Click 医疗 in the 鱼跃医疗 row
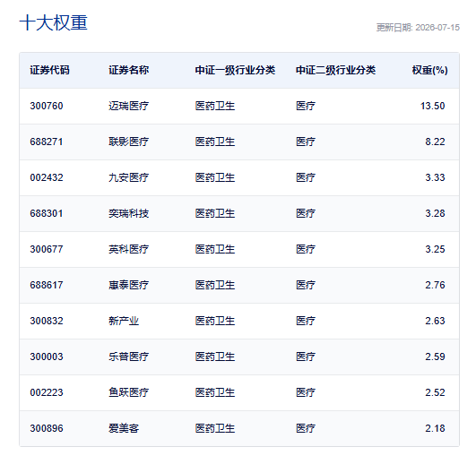Screen dimensions: 476x464 coord(306,392)
